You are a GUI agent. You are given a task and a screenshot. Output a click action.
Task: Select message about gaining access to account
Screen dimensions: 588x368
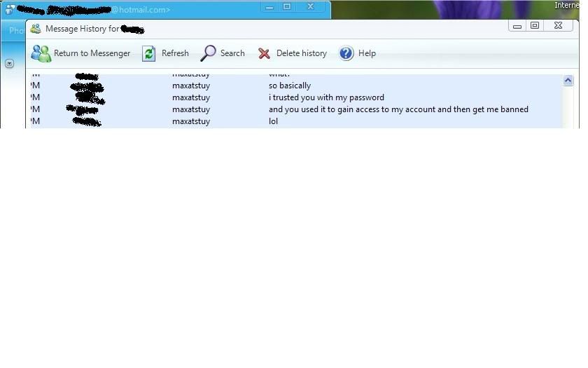point(398,109)
